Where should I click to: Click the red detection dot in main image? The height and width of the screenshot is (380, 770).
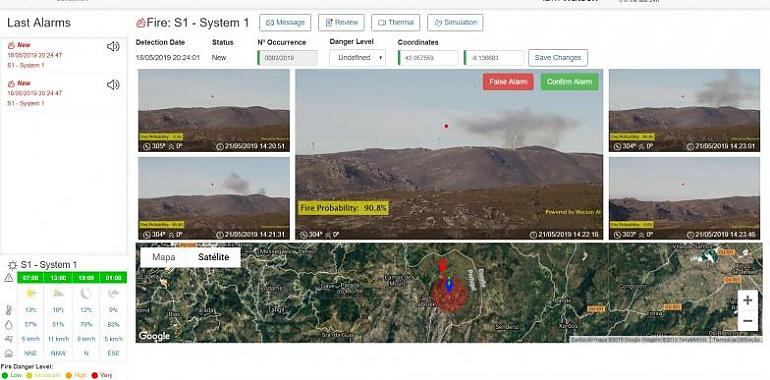pos(446,126)
